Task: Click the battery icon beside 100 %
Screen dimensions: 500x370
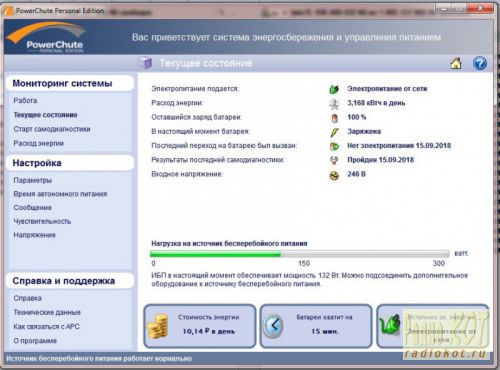Action: click(334, 118)
